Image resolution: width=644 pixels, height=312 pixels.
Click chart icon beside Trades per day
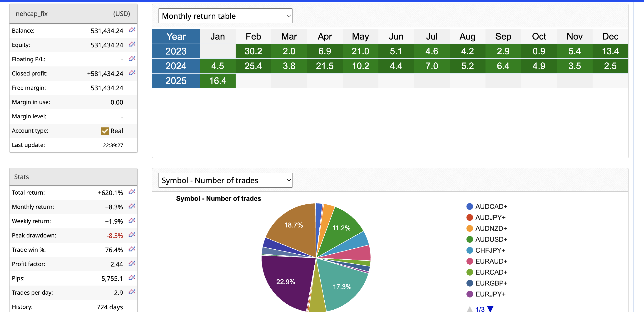(x=132, y=292)
